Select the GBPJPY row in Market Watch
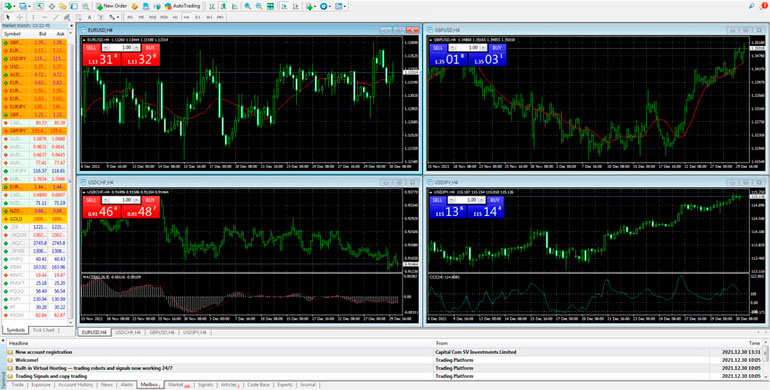 [34, 131]
